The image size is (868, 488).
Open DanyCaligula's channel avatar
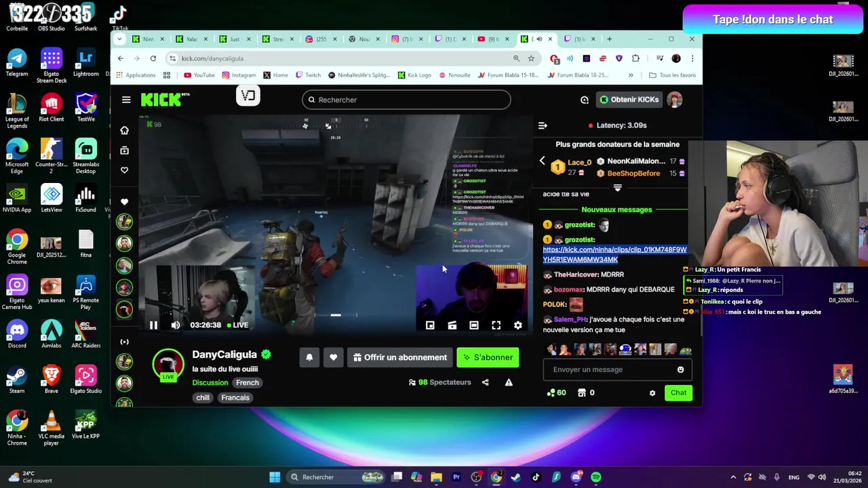168,366
